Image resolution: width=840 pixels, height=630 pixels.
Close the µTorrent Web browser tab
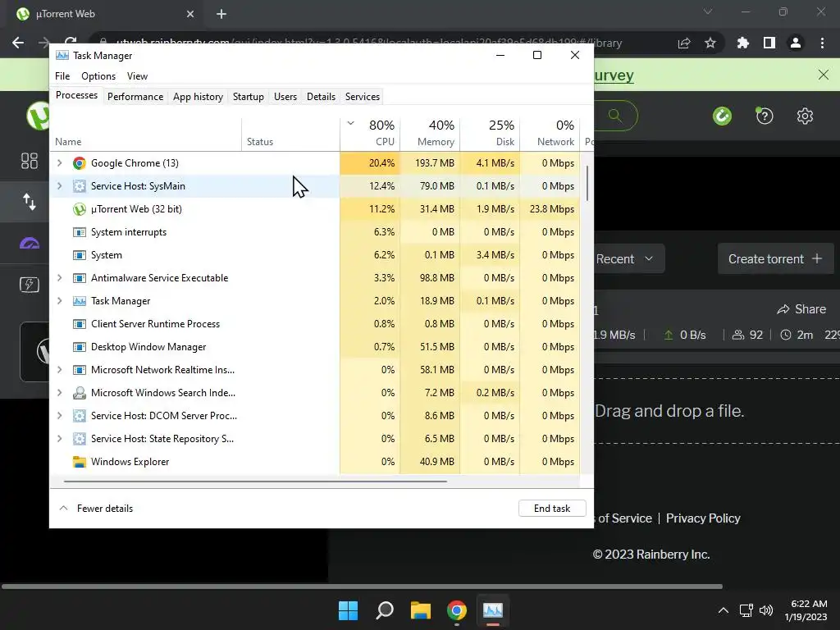click(190, 14)
